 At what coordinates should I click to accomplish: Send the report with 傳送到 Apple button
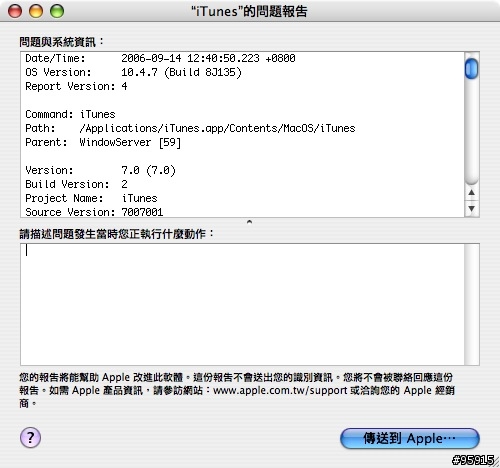pos(410,438)
